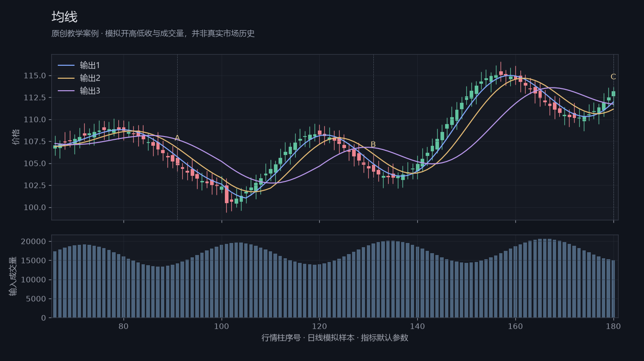Viewport: 644px width, 361px height.
Task: Click the yellow line swatch for 输出2
Action: 66,78
